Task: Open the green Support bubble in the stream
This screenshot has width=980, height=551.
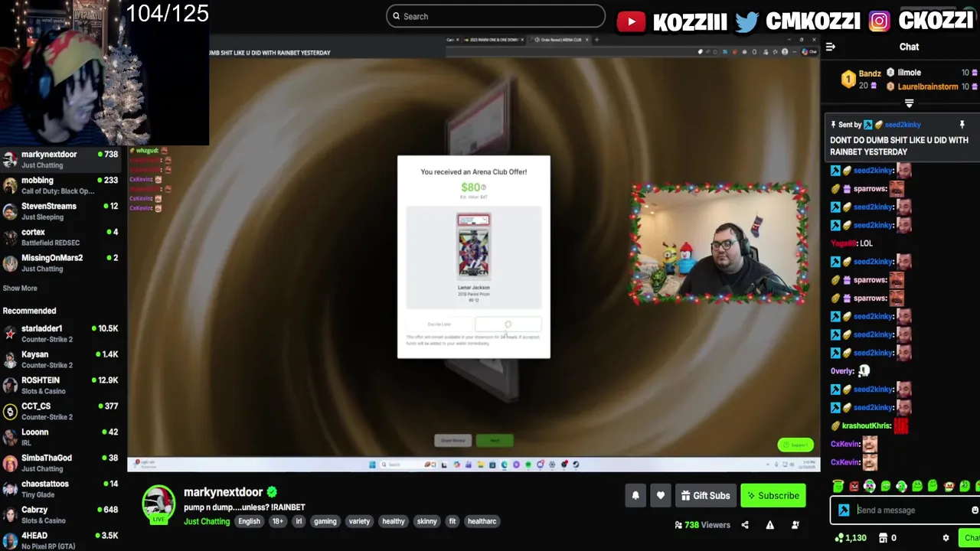Action: point(795,445)
